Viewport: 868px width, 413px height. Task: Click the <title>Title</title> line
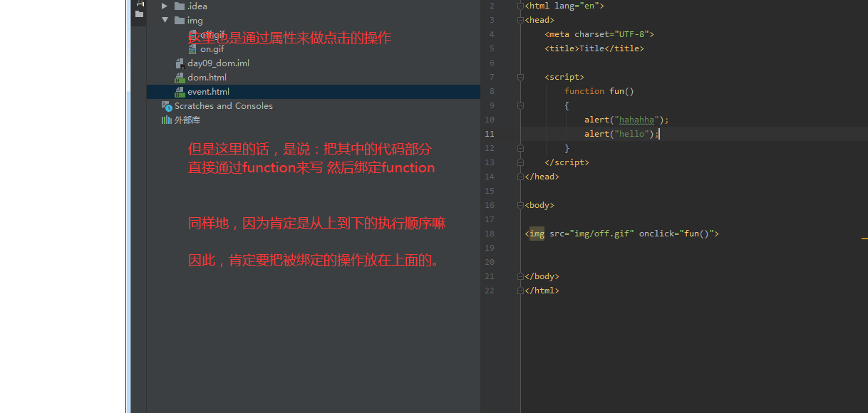point(594,48)
